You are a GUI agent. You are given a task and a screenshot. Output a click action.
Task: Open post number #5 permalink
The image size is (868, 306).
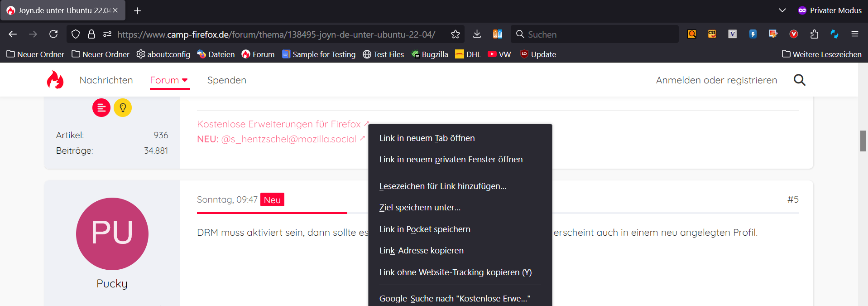click(793, 199)
